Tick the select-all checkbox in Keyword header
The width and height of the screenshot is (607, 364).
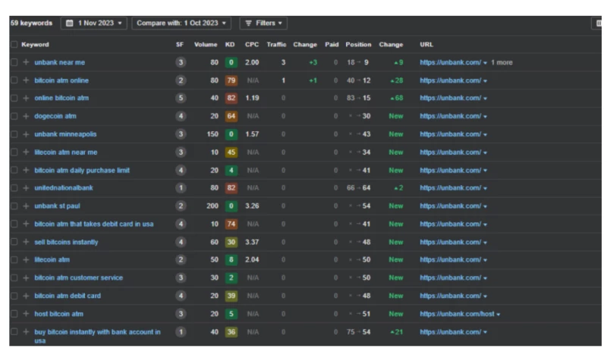14,45
